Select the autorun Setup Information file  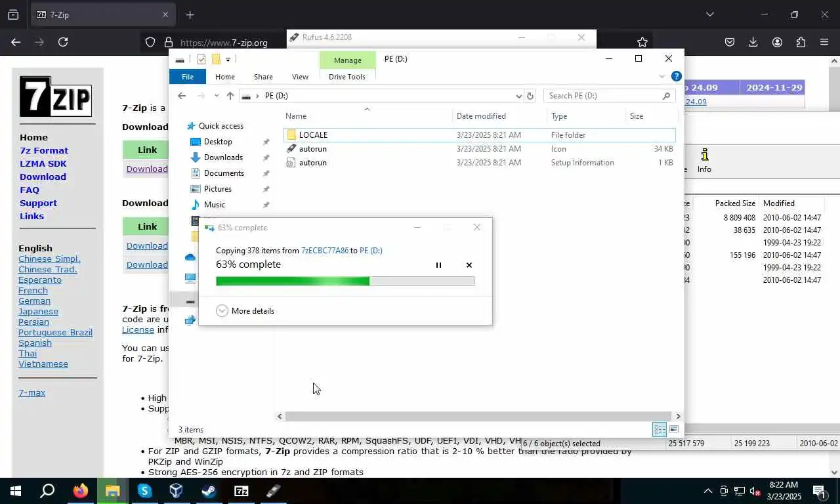[x=480, y=163]
